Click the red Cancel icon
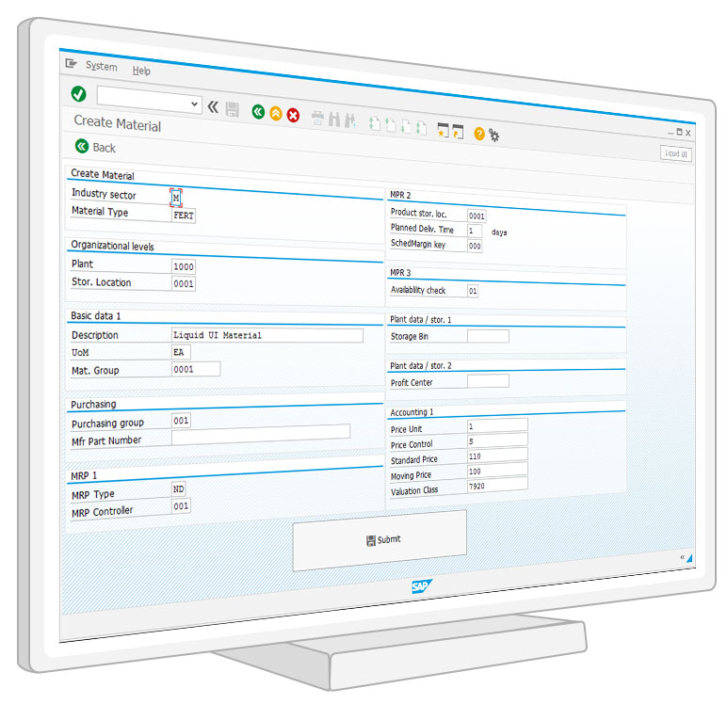Viewport: 728px width, 704px height. [x=293, y=116]
